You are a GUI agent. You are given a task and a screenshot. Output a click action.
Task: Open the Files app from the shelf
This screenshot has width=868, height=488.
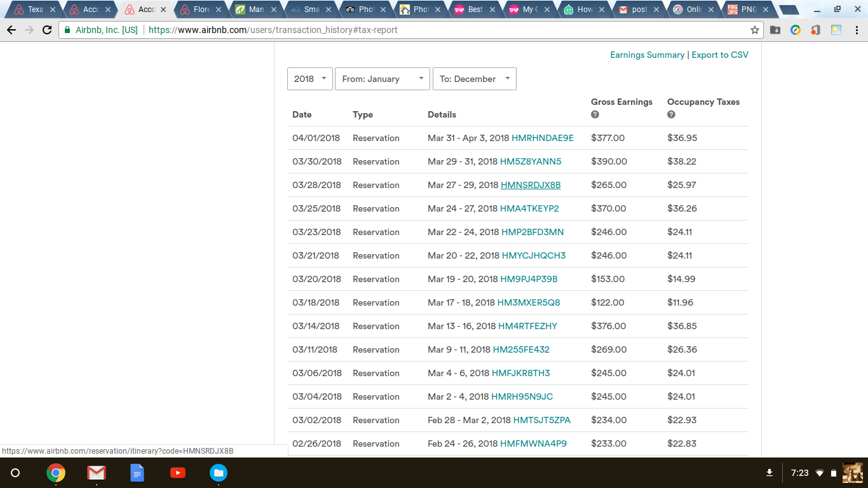pyautogui.click(x=219, y=473)
